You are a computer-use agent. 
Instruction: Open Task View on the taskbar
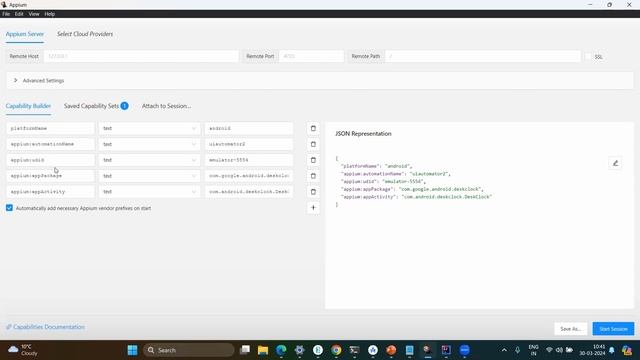coord(245,350)
